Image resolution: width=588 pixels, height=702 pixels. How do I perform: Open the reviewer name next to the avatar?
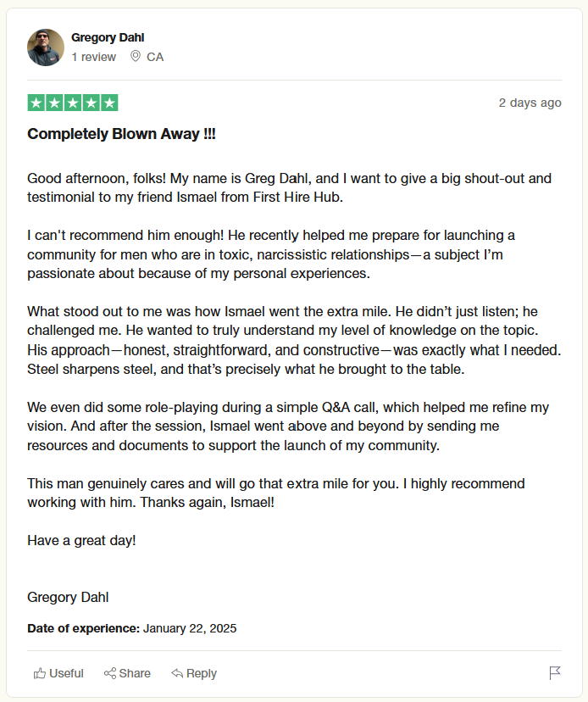108,37
